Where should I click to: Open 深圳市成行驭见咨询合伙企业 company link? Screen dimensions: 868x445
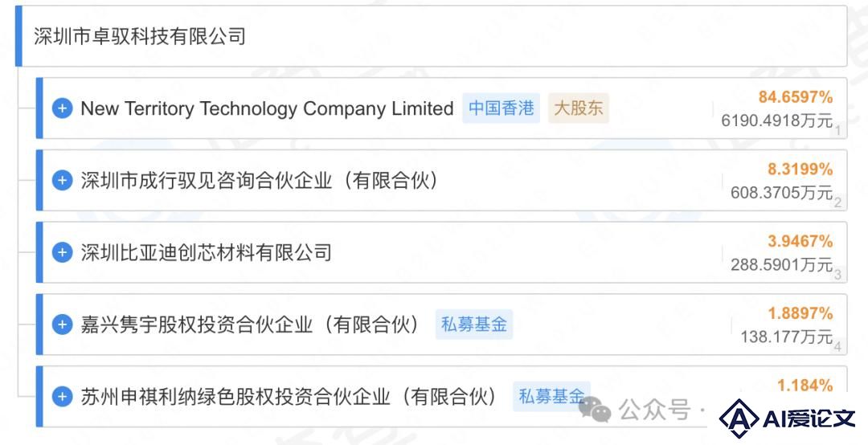260,181
